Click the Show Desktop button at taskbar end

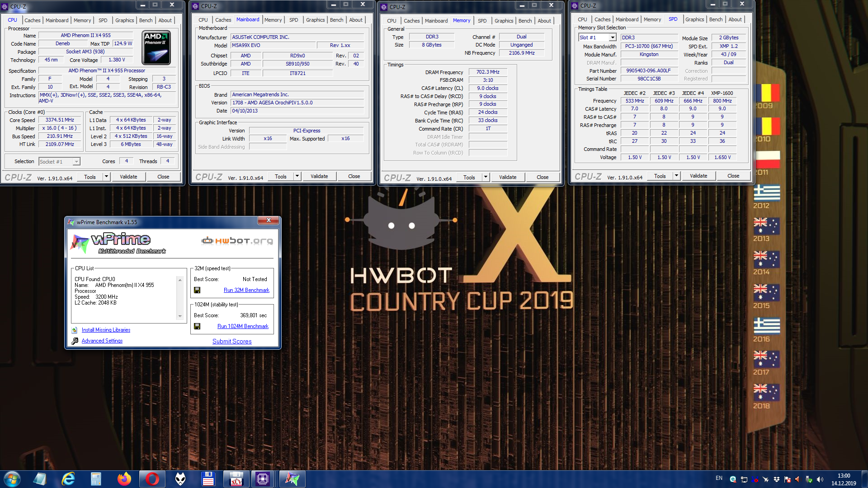tap(864, 479)
